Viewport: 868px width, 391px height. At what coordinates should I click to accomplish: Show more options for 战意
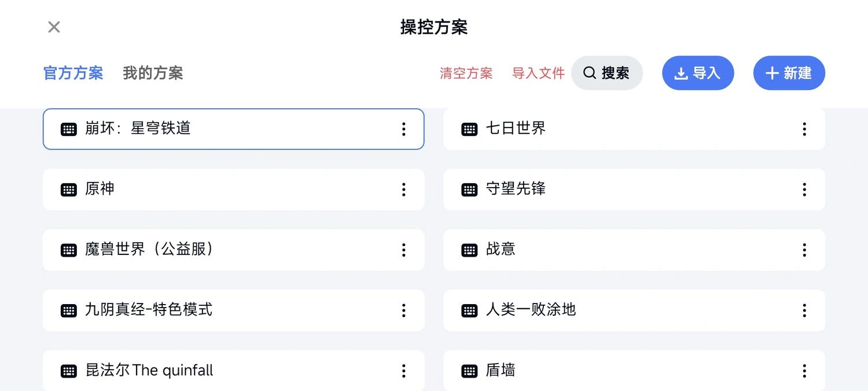pyautogui.click(x=804, y=250)
